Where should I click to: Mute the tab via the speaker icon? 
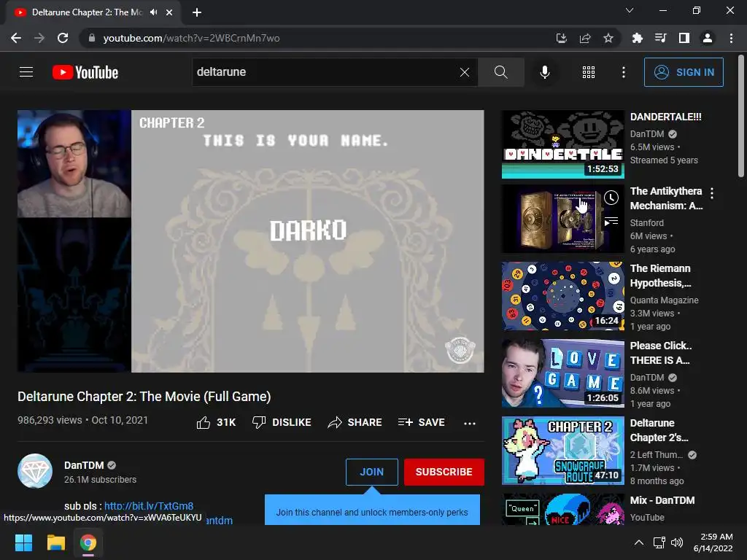[x=153, y=12]
